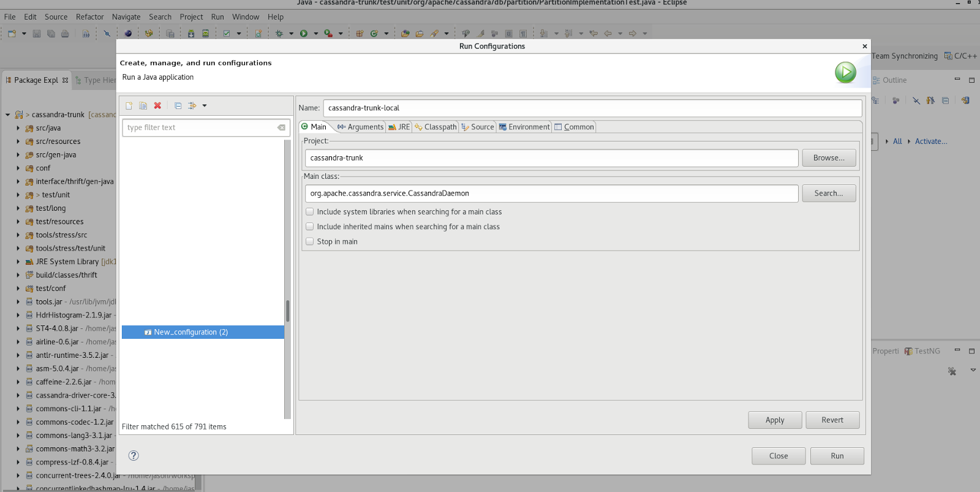
Task: Enable the Stop in main checkbox
Action: [x=310, y=241]
